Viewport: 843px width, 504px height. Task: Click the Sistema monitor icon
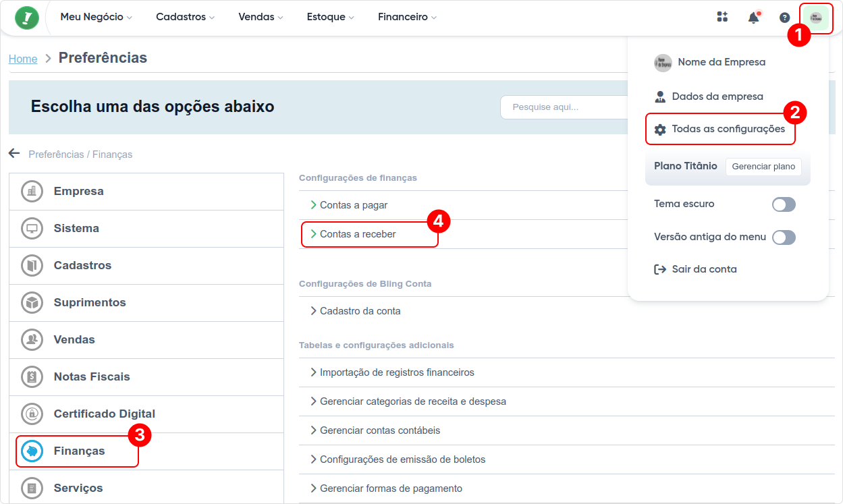pyautogui.click(x=32, y=229)
